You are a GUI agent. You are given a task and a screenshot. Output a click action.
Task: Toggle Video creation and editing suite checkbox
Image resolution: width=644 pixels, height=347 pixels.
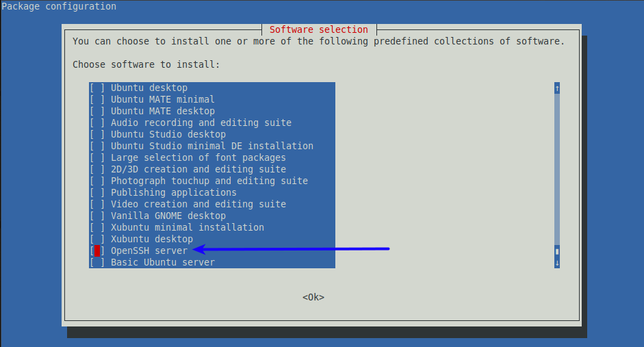(x=97, y=204)
